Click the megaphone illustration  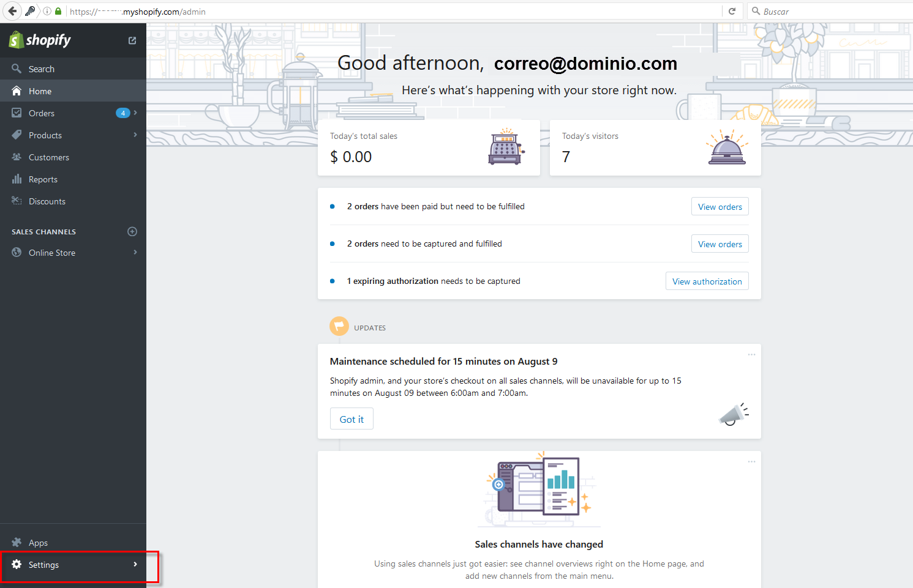pyautogui.click(x=734, y=414)
